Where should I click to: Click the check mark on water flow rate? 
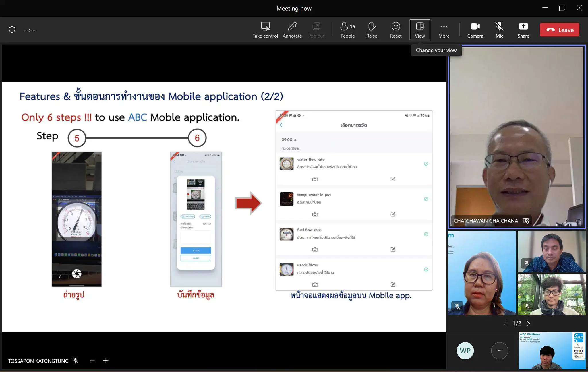click(426, 164)
